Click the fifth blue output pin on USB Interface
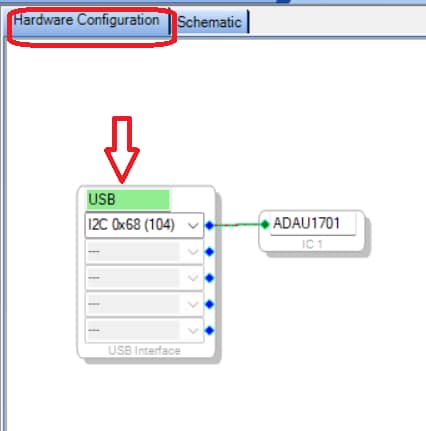This screenshot has height=431, width=426. pos(209,331)
